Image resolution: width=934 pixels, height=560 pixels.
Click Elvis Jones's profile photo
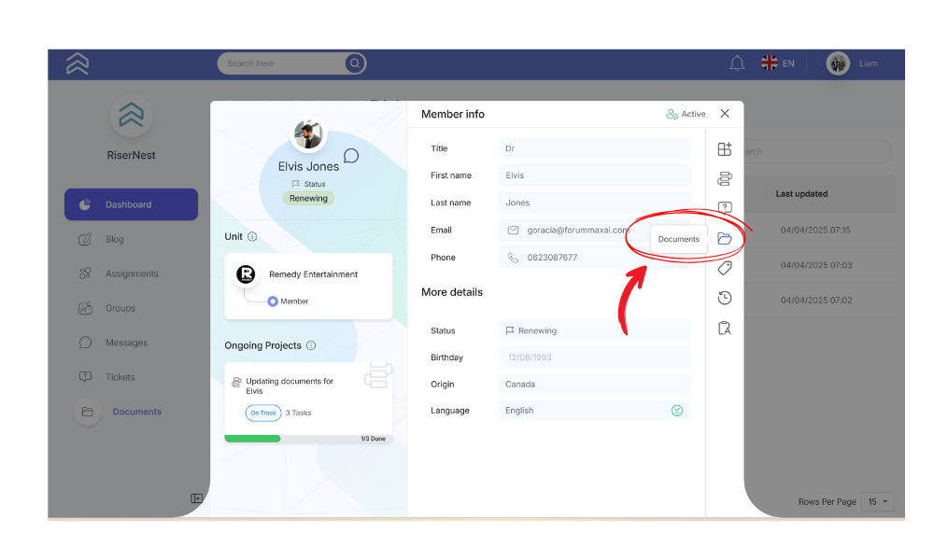308,133
